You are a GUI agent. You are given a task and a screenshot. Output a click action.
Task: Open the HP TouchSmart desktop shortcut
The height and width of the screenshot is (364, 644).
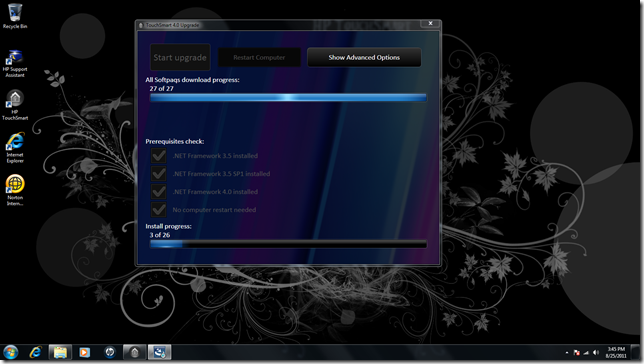click(x=15, y=105)
